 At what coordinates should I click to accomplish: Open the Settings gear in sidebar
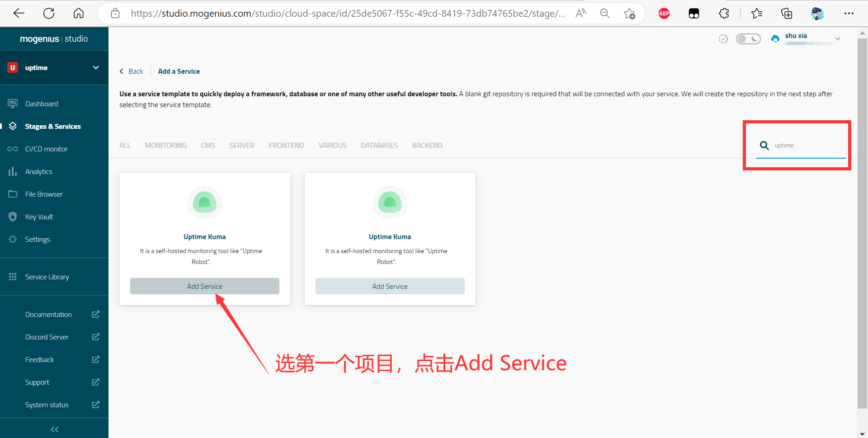tap(13, 239)
